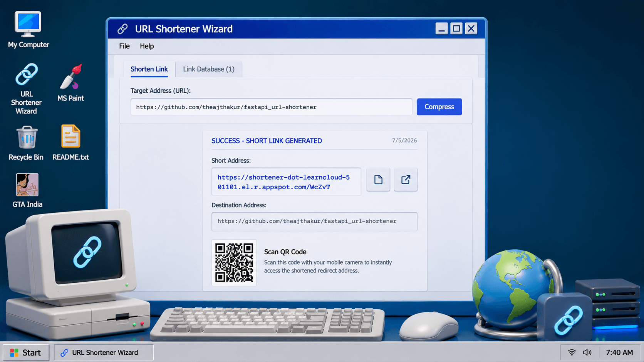Click the volume speaker tray icon
Screen dimensions: 644x362
click(587, 352)
